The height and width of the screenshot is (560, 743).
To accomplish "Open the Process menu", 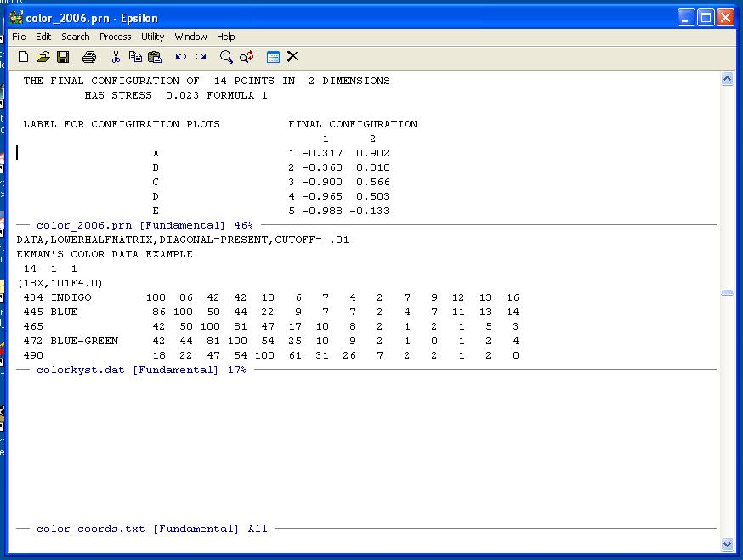I will point(115,37).
